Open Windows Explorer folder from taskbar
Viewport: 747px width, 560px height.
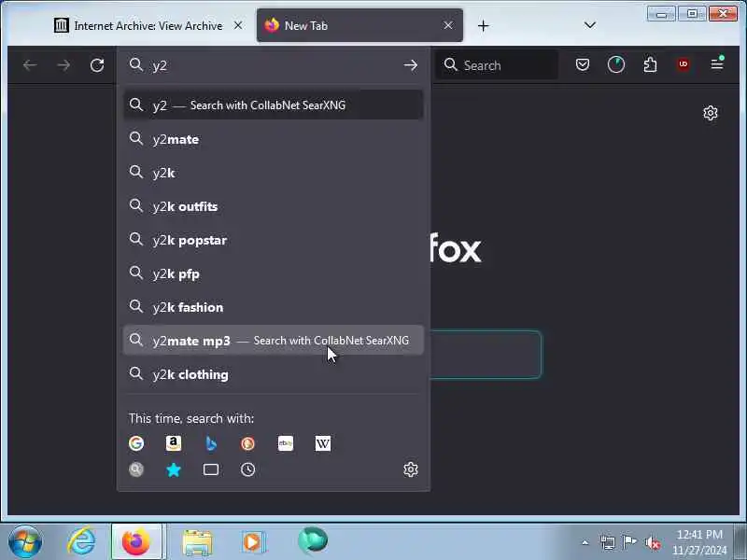coord(197,542)
